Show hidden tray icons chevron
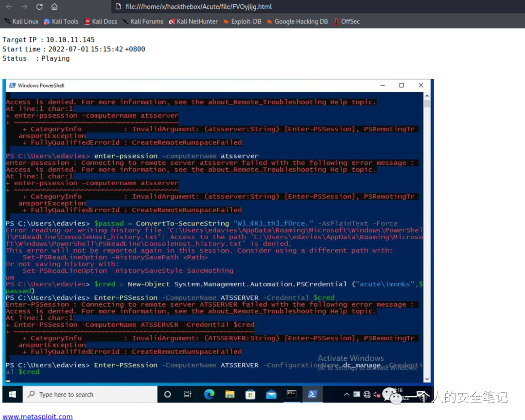Image resolution: width=525 pixels, height=420 pixels. 347,394
